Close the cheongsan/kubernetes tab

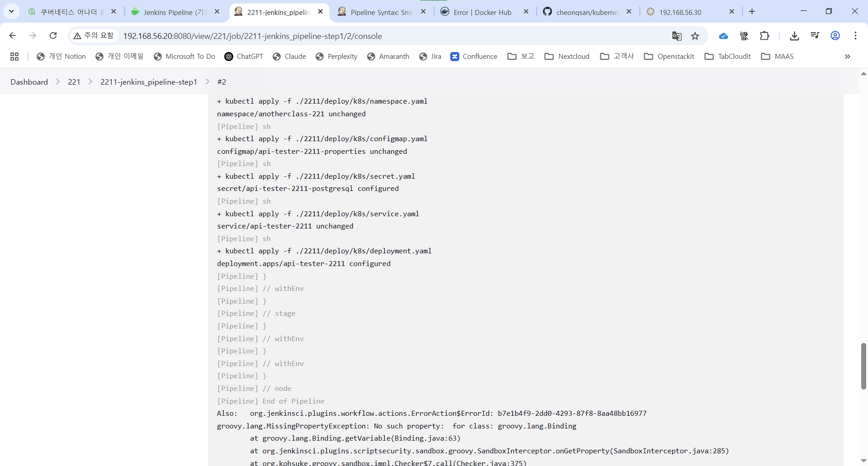(629, 12)
